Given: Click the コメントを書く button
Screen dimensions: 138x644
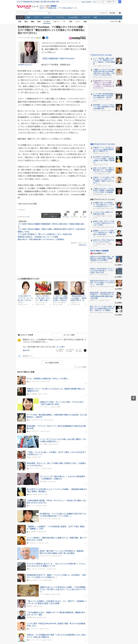Looking at the screenshot, I should coord(69,335).
